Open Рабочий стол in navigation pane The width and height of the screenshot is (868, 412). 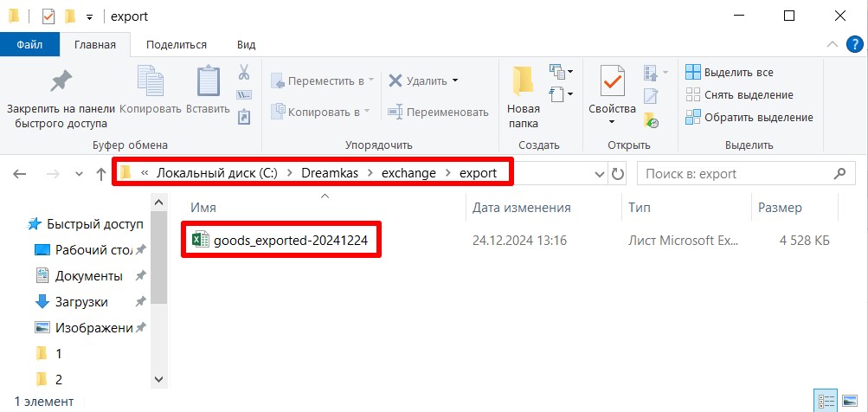(84, 250)
